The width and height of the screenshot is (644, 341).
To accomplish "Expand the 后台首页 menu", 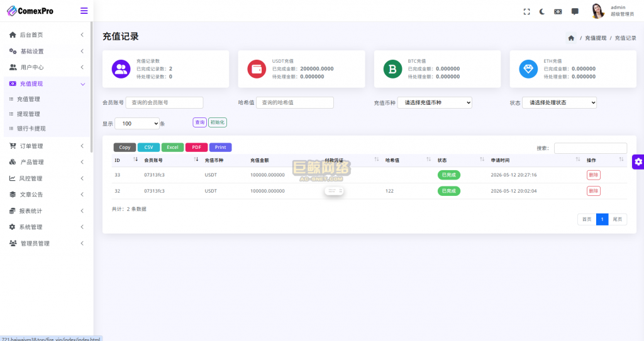I will pyautogui.click(x=47, y=35).
